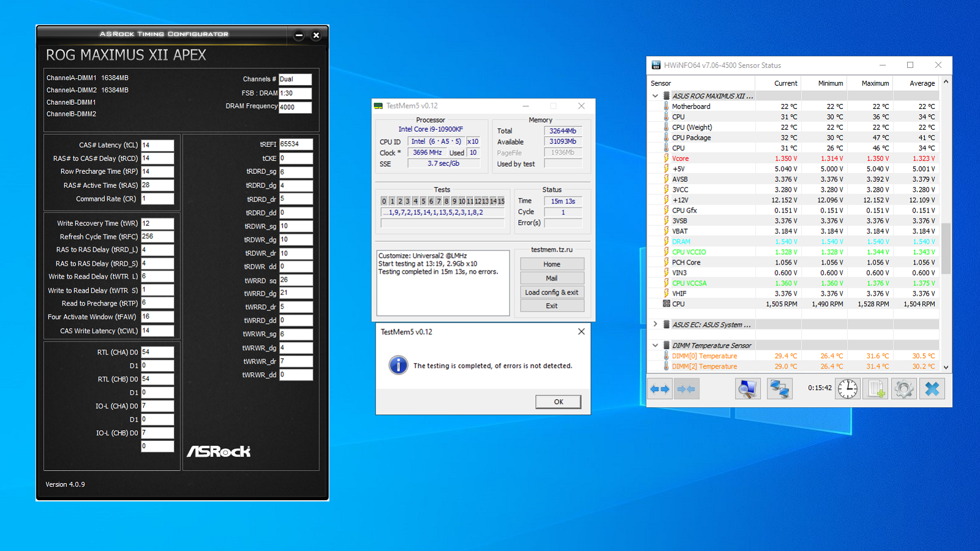The height and width of the screenshot is (551, 980).
Task: Click the fan icon beside the CPU RPM row
Action: coord(666,304)
